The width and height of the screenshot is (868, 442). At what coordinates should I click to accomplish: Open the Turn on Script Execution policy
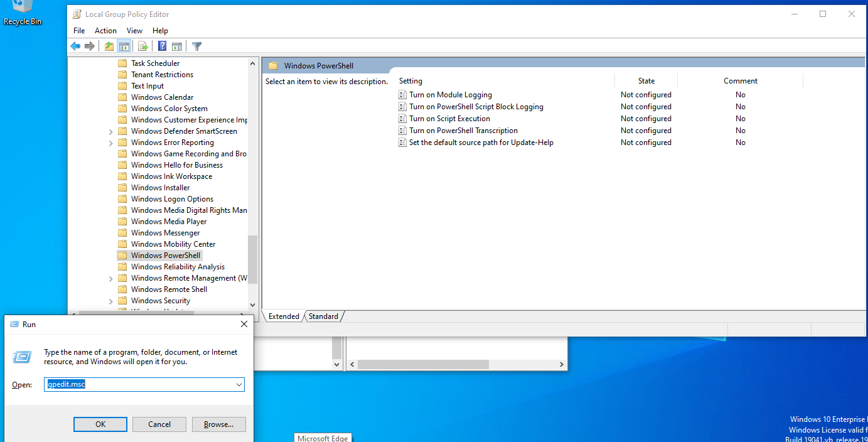449,118
